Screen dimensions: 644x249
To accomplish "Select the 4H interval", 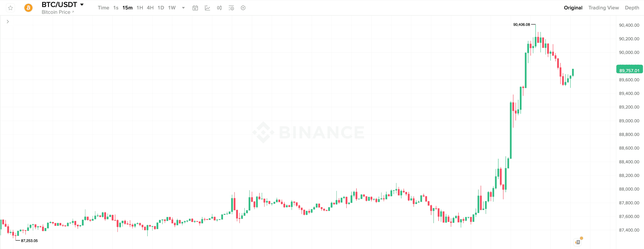I will point(150,8).
